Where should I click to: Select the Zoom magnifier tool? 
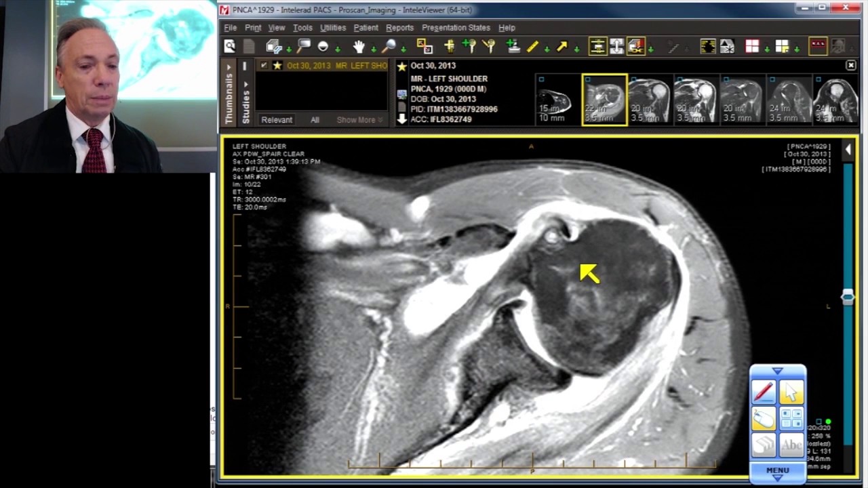coord(389,46)
